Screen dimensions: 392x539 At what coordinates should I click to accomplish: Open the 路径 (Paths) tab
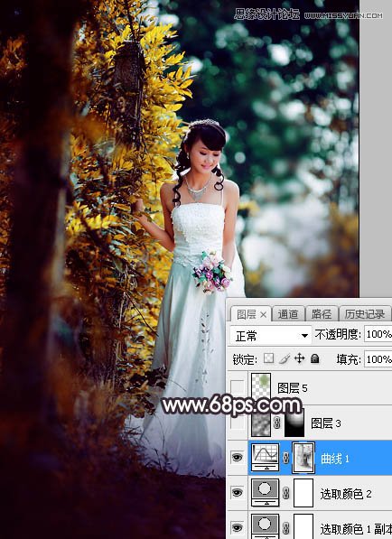pyautogui.click(x=322, y=314)
